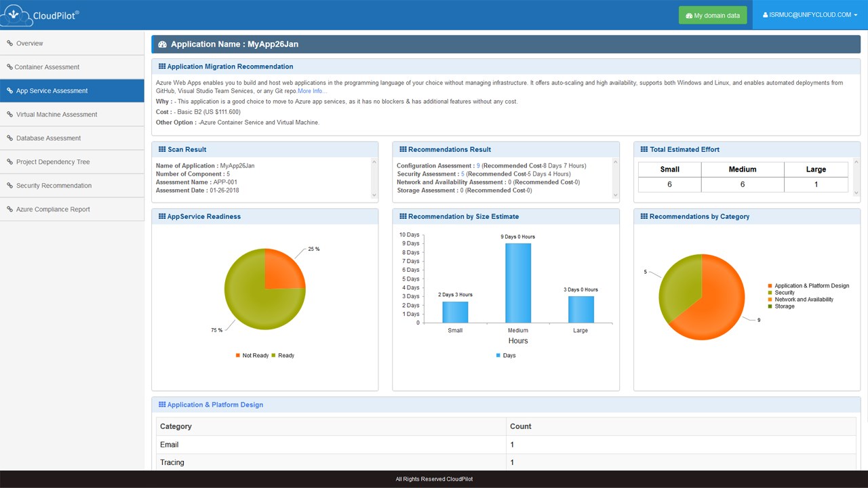Click the user icon beside ISRMUC@UNIFYCLOUD.COM

(766, 15)
